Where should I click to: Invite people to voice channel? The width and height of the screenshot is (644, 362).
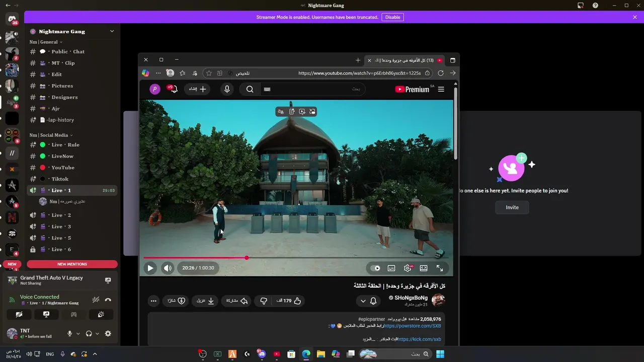(512, 207)
